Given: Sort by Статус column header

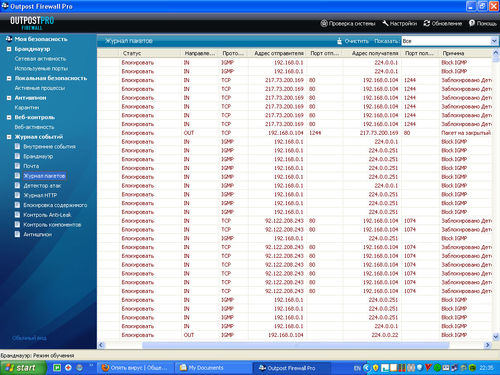Looking at the screenshot, I should [150, 53].
